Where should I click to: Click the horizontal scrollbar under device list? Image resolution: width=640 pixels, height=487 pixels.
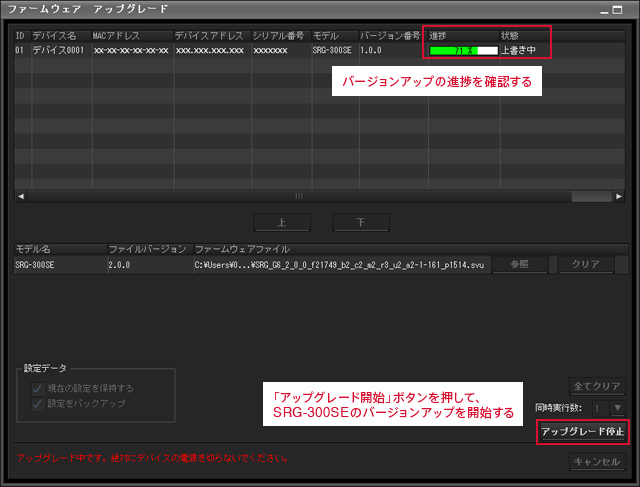[300, 196]
